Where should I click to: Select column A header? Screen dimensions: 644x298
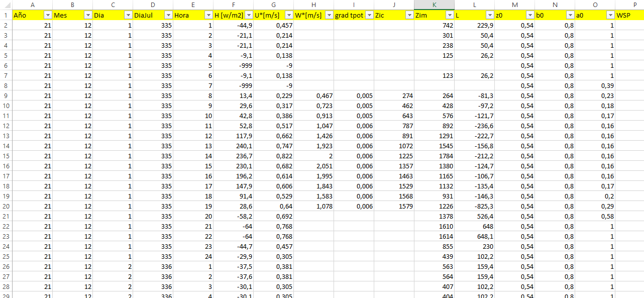coord(32,5)
